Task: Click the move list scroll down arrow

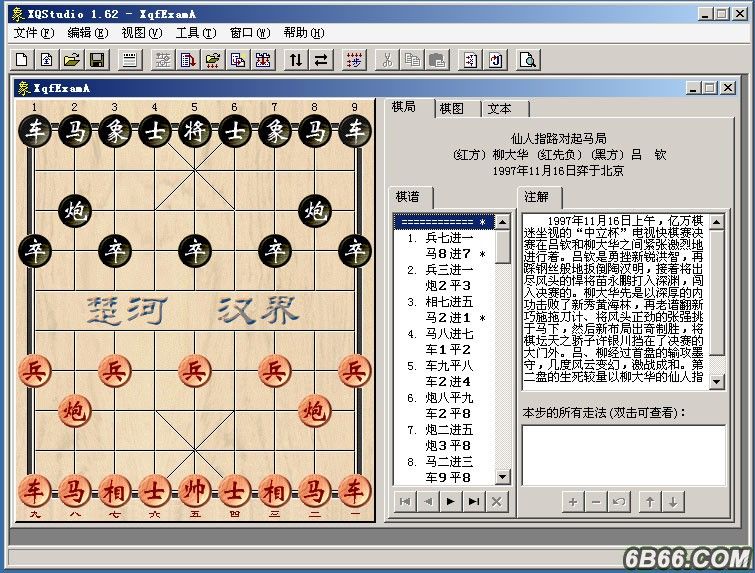Action: click(502, 477)
